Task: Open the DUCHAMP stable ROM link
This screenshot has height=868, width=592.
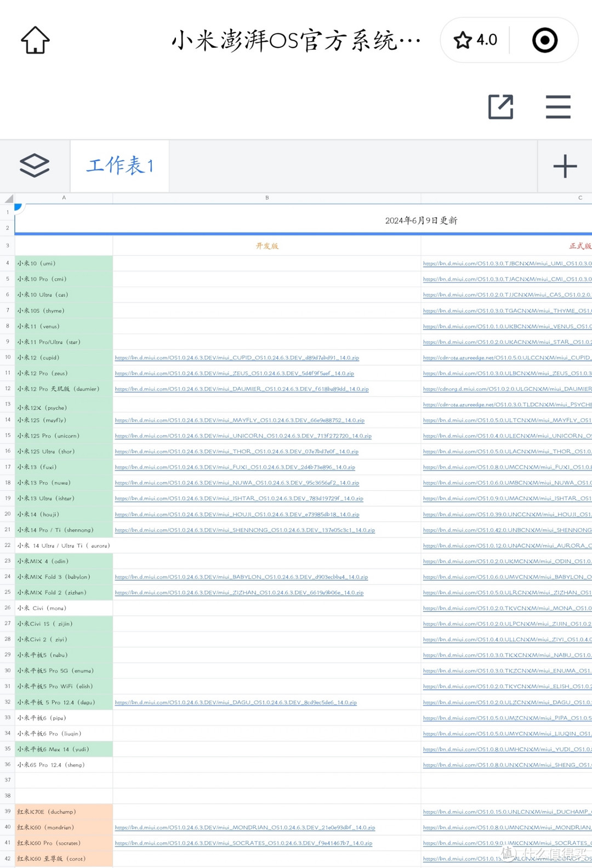Action: (507, 812)
